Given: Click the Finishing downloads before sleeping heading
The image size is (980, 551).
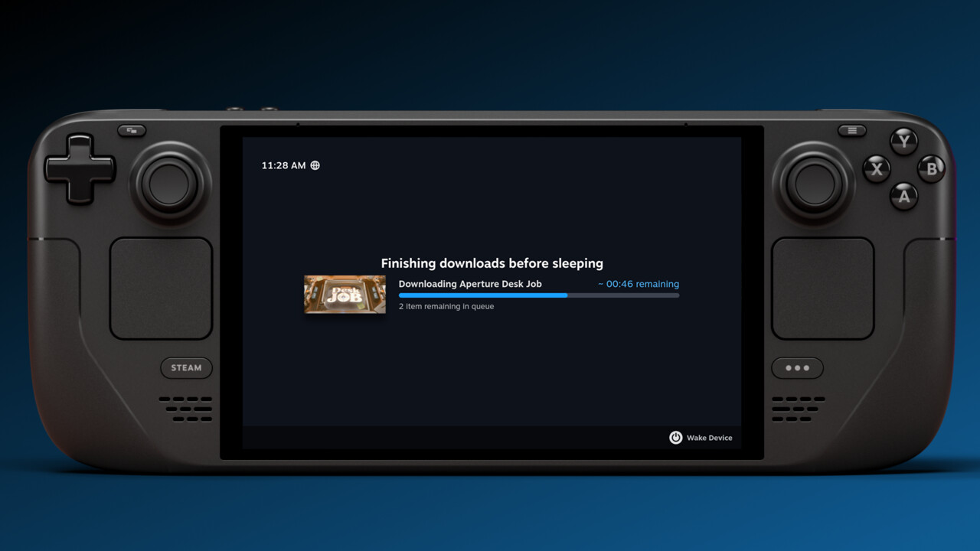Looking at the screenshot, I should (492, 263).
